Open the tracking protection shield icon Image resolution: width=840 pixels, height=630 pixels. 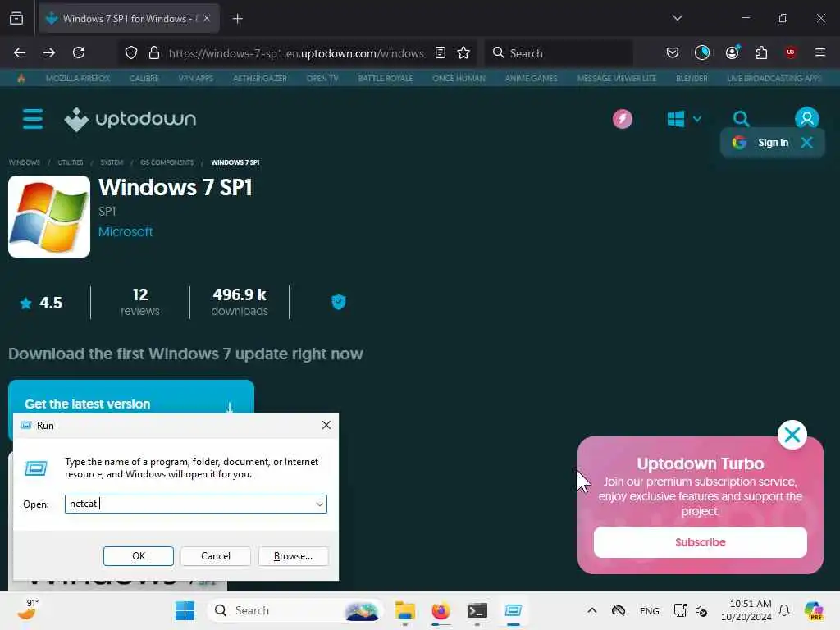click(131, 53)
